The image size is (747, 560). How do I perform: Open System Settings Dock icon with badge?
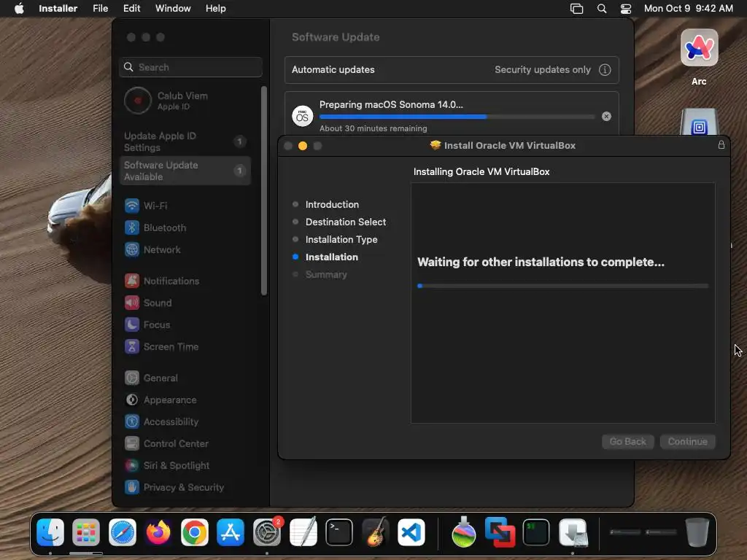pyautogui.click(x=267, y=532)
